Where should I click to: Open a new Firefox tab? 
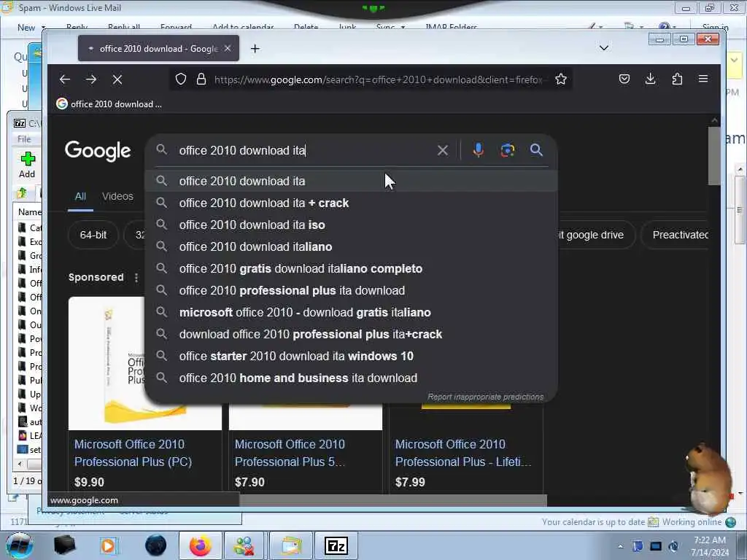[x=255, y=49]
